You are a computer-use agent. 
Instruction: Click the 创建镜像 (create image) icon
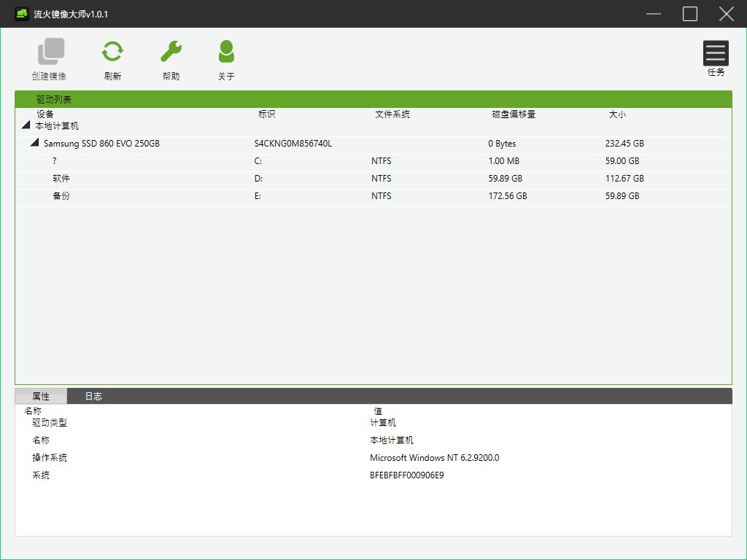click(50, 52)
